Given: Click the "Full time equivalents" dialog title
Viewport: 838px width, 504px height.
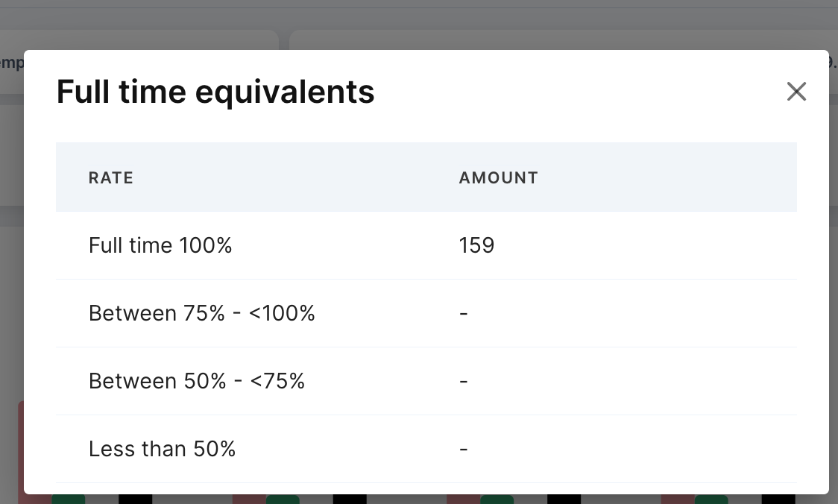Looking at the screenshot, I should tap(215, 92).
